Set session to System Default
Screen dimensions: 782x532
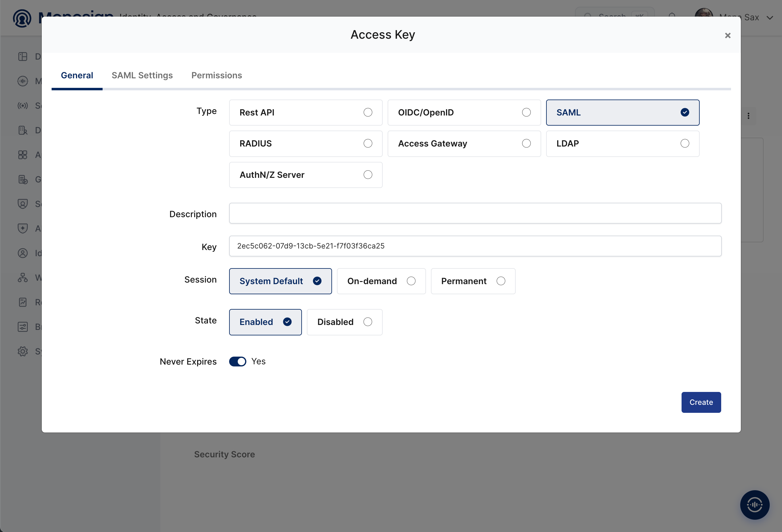coord(280,281)
